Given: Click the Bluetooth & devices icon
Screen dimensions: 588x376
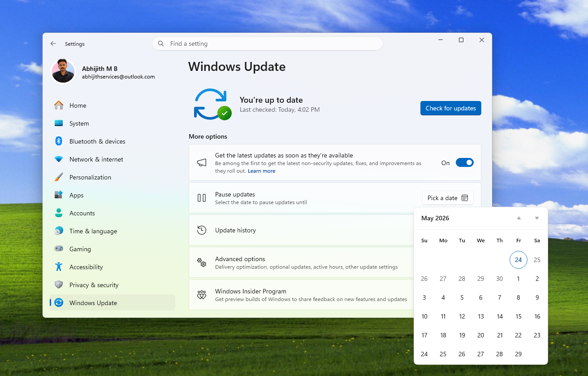Looking at the screenshot, I should (59, 141).
